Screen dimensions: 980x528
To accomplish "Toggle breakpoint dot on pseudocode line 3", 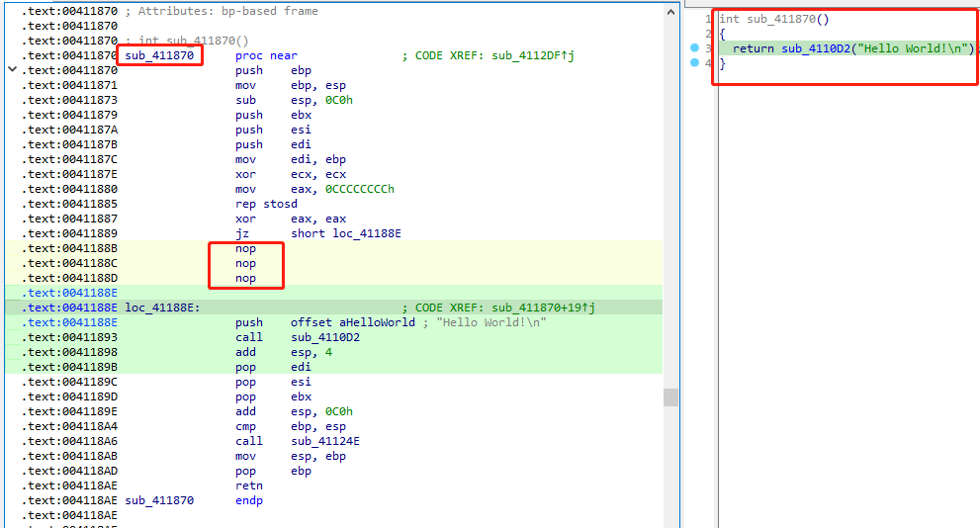I will pyautogui.click(x=694, y=47).
